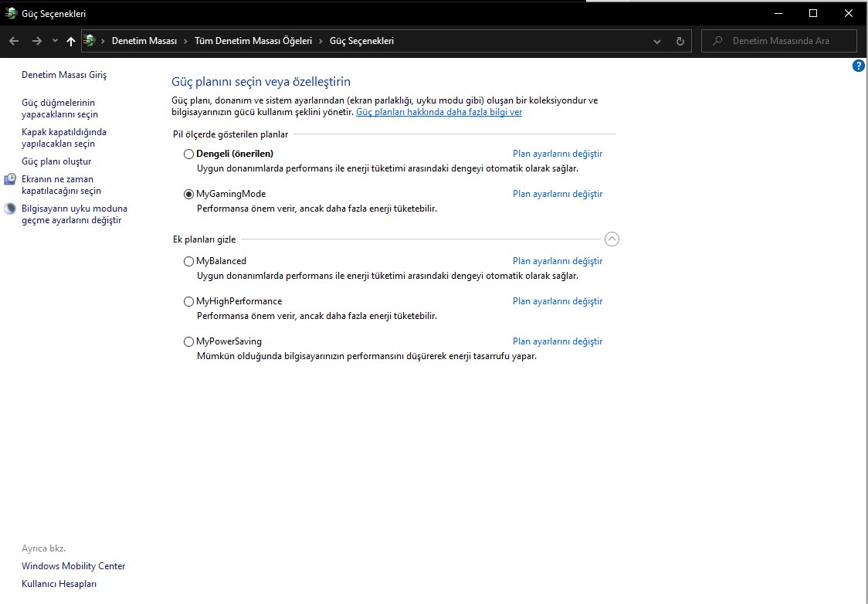Collapse the Ek planları gizle section
The image size is (868, 604).
612,239
